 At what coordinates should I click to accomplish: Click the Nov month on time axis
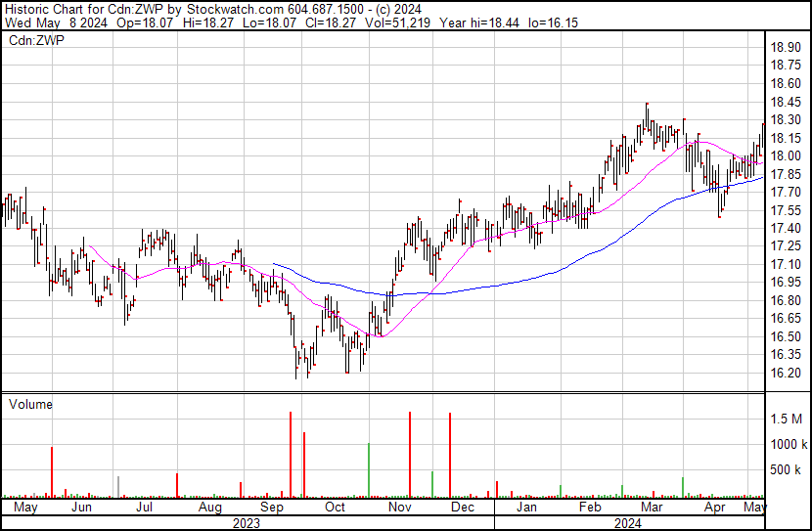tap(399, 509)
